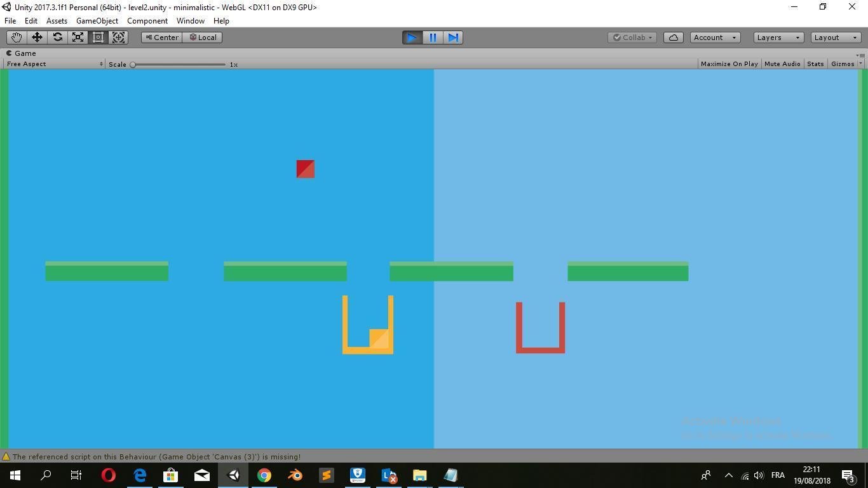868x488 pixels.
Task: Select the Rotate tool
Action: (57, 37)
